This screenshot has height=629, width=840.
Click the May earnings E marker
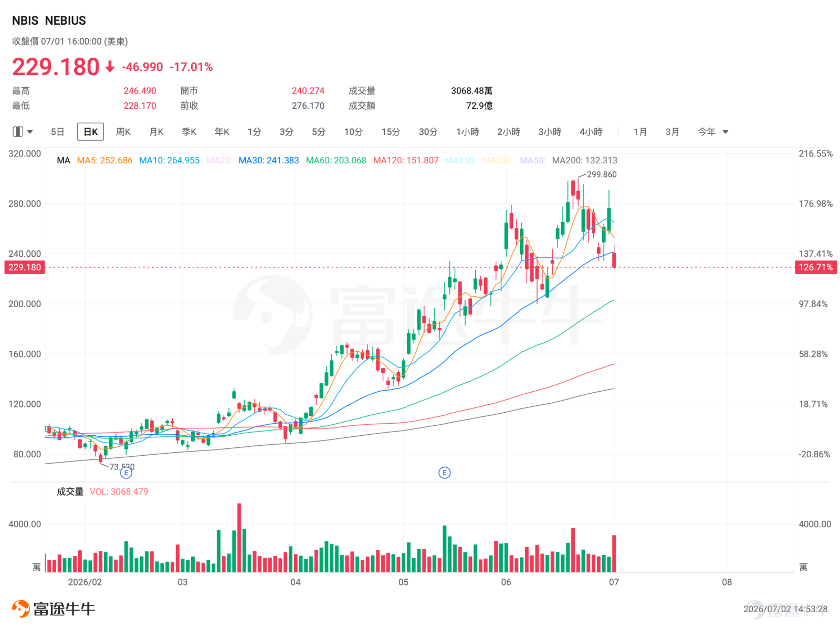tap(444, 473)
